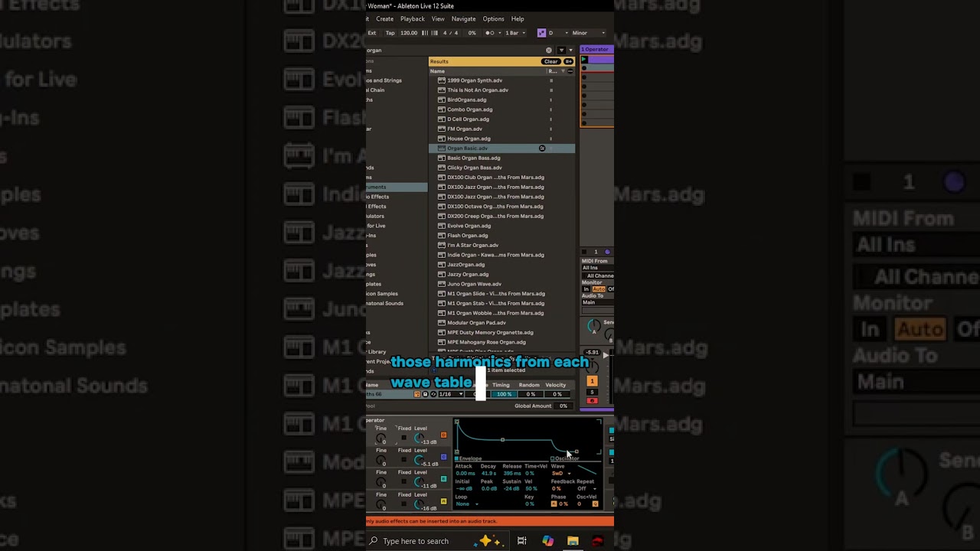The width and height of the screenshot is (980, 551).
Task: Open the View menu
Action: 438,19
